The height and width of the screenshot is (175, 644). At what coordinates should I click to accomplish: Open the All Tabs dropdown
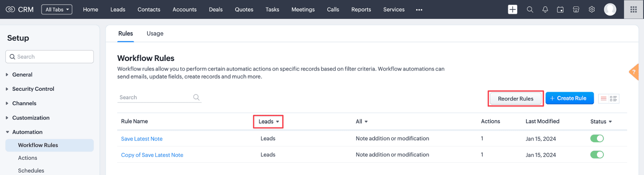point(57,9)
